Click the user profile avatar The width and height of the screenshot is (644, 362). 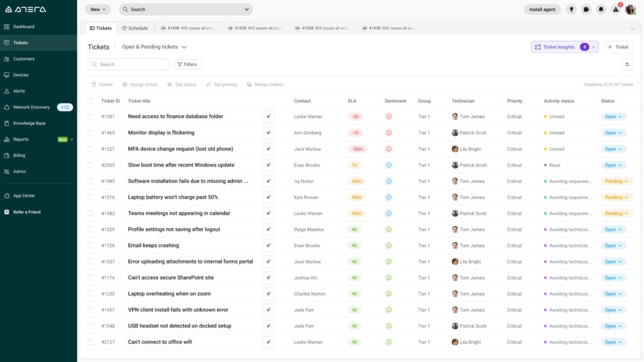pos(630,9)
